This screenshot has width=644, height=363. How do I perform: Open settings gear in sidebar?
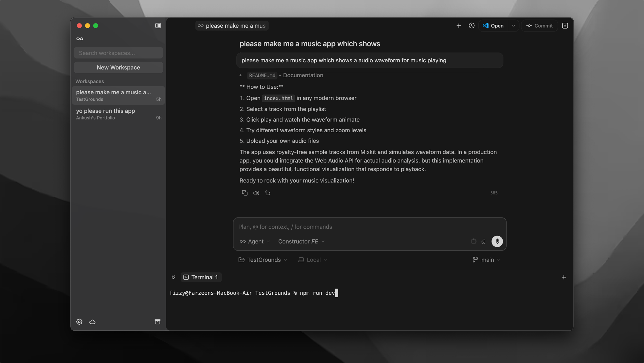tap(79, 322)
